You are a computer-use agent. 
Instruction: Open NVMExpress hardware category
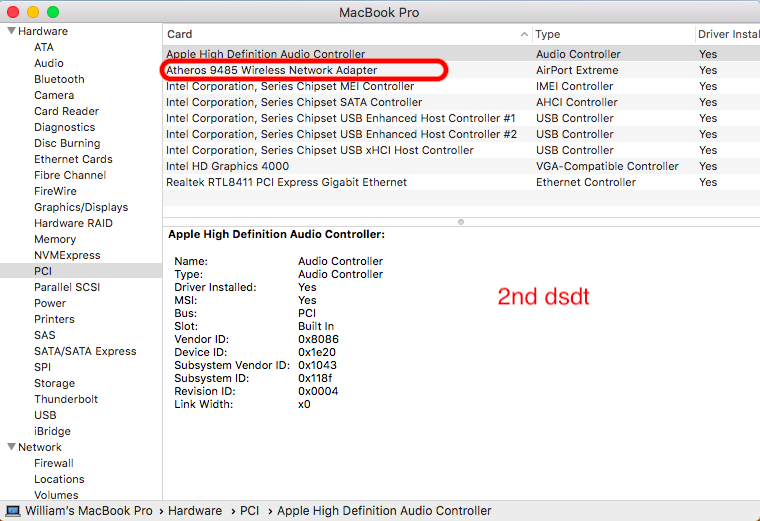click(x=67, y=255)
